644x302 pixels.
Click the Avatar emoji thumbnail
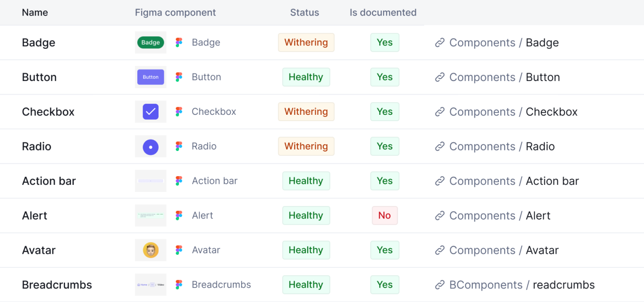(150, 250)
